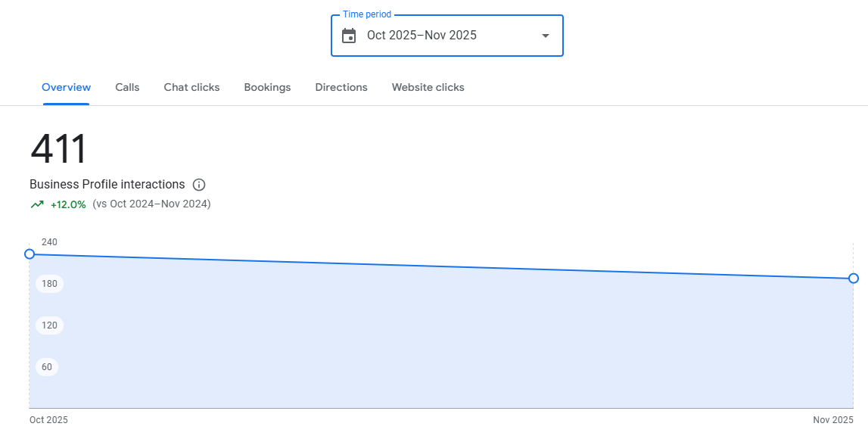868x439 pixels.
Task: Click the calendar icon in the time period field
Action: point(349,35)
